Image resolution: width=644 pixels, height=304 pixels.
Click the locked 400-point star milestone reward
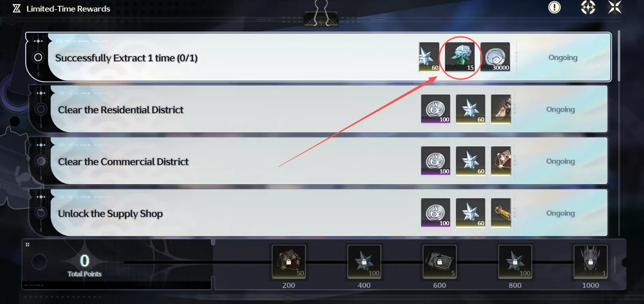(364, 262)
